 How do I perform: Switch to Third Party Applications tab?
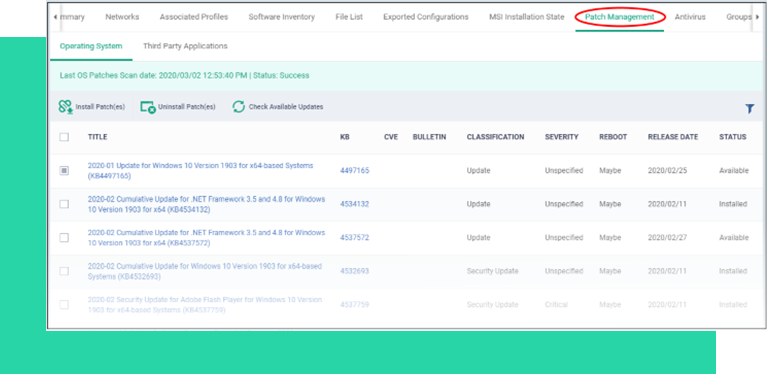click(185, 46)
